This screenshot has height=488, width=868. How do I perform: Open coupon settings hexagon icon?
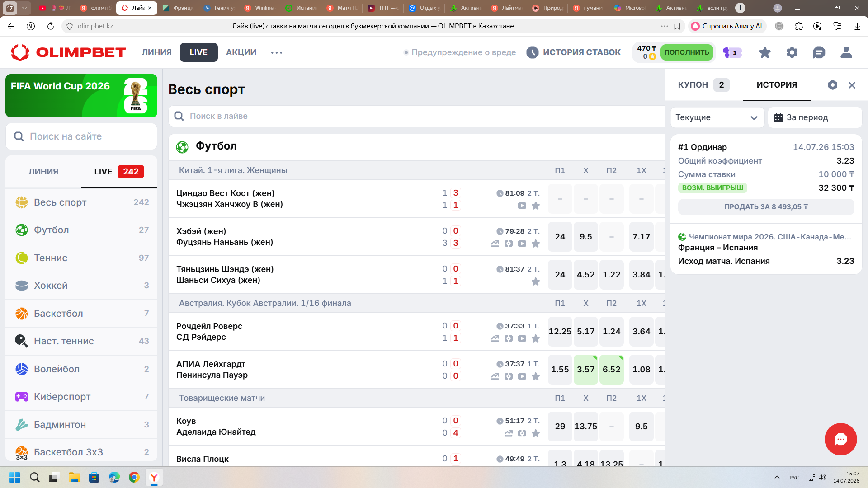(x=832, y=85)
